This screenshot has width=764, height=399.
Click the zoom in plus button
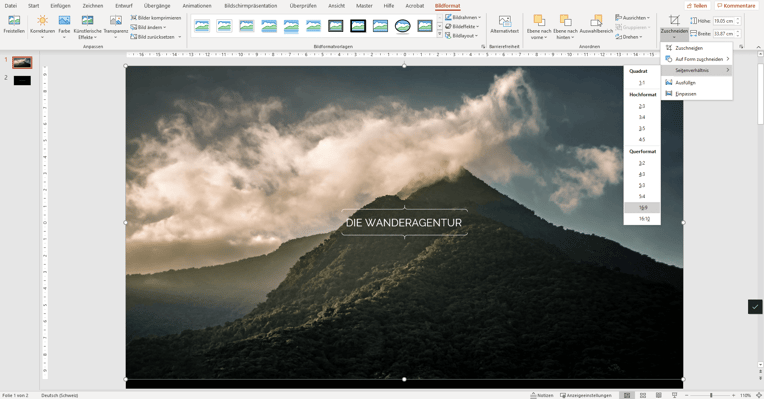click(733, 395)
